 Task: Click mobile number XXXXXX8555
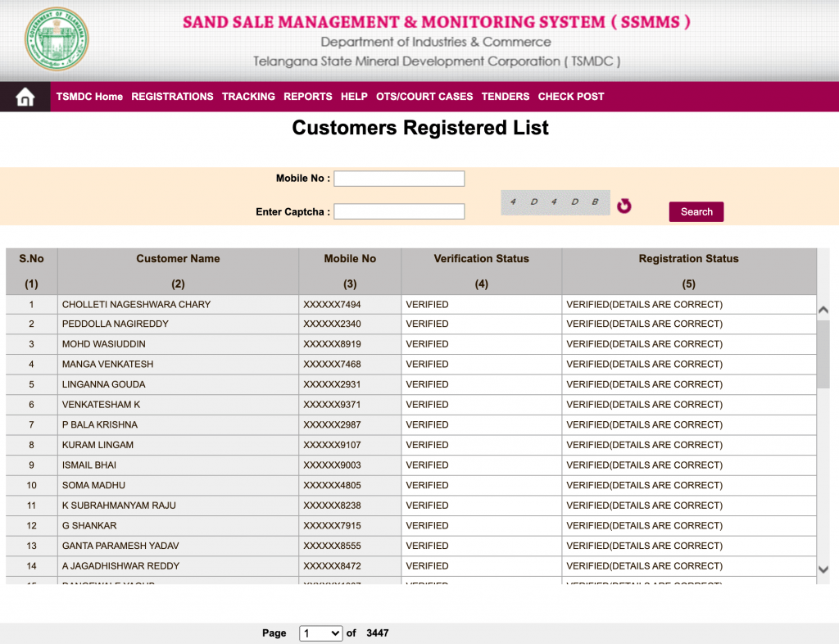[332, 546]
